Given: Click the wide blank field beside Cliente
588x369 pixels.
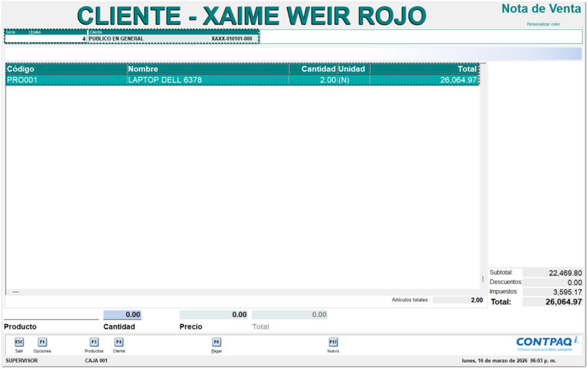Looking at the screenshot, I should pyautogui.click(x=421, y=37).
